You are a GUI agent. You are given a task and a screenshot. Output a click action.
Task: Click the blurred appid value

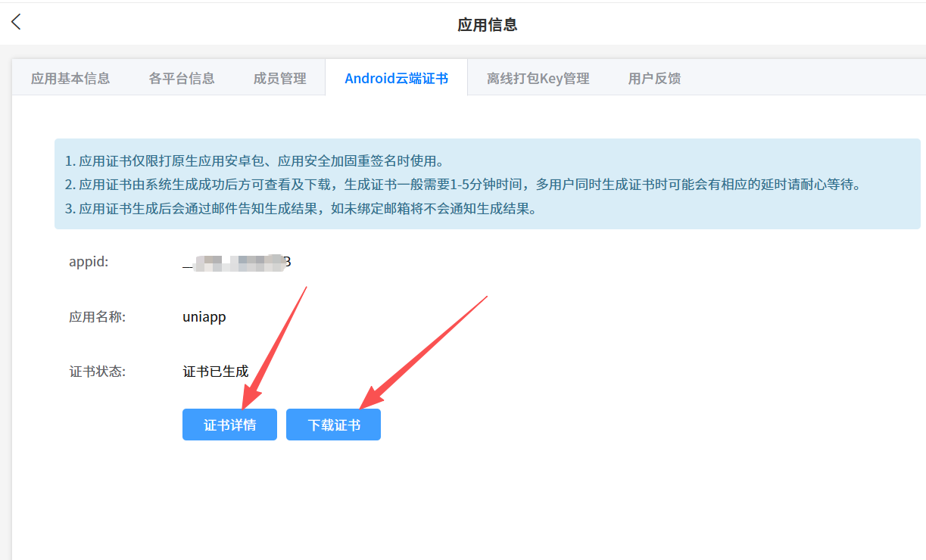point(237,263)
